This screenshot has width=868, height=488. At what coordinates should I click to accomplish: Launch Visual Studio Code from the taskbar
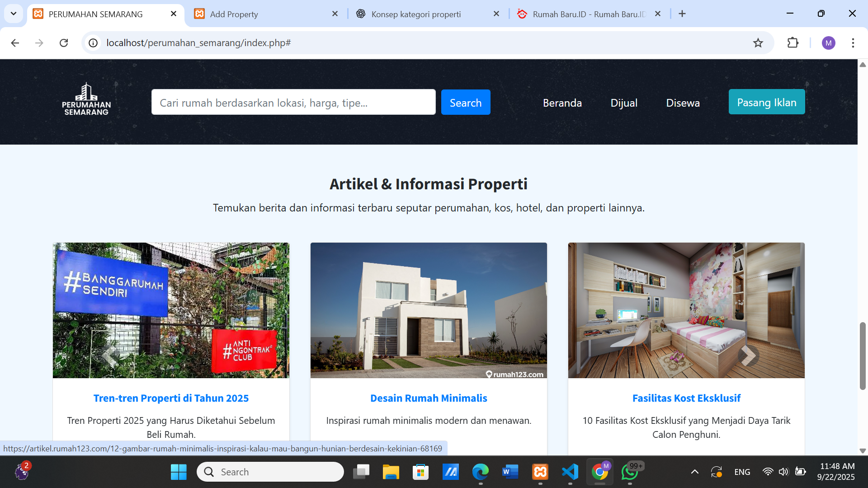(571, 471)
